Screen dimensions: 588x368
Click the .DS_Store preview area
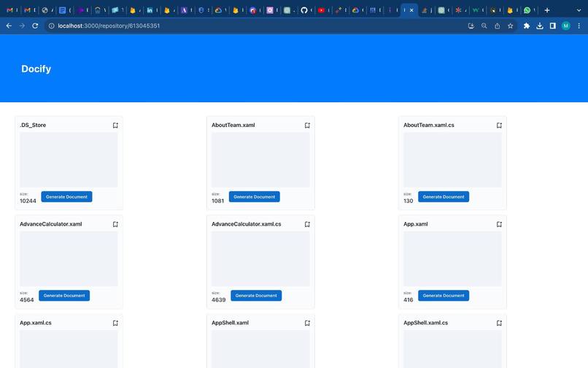(69, 160)
